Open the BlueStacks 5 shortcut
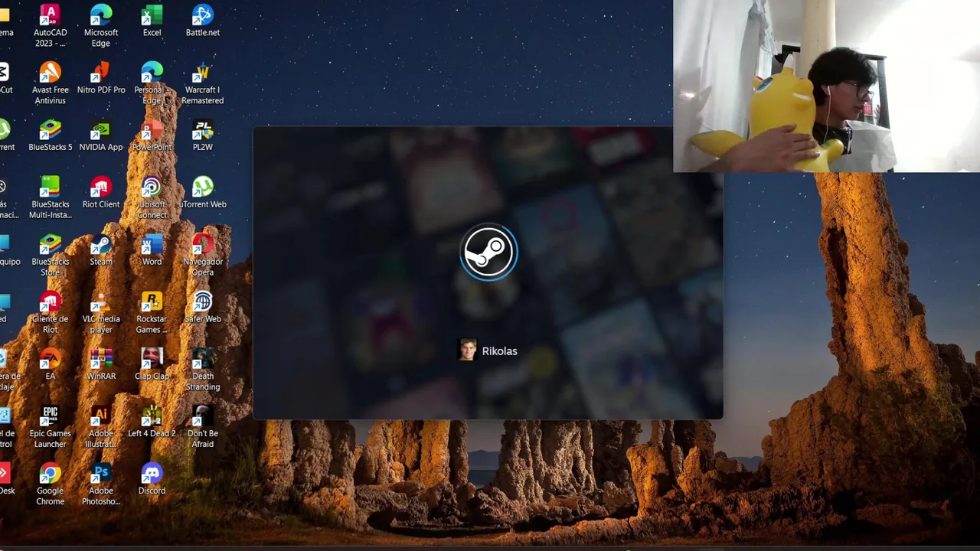 click(50, 135)
